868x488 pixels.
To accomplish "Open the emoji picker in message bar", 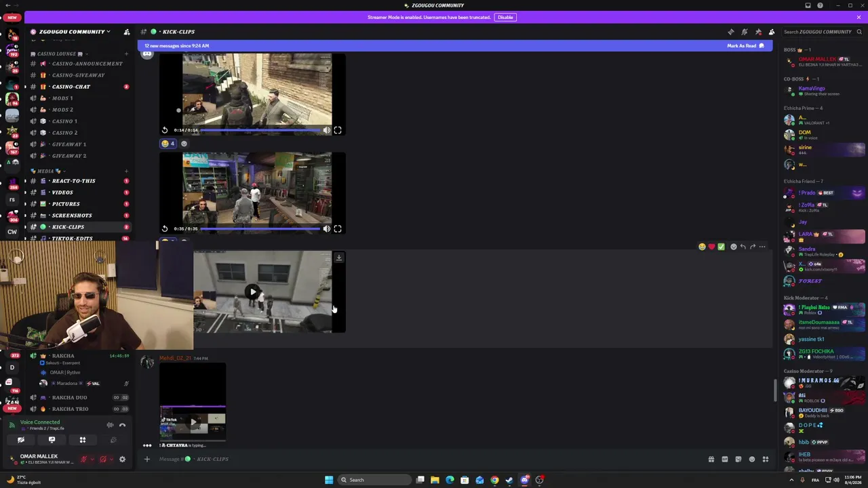I will 752,460.
